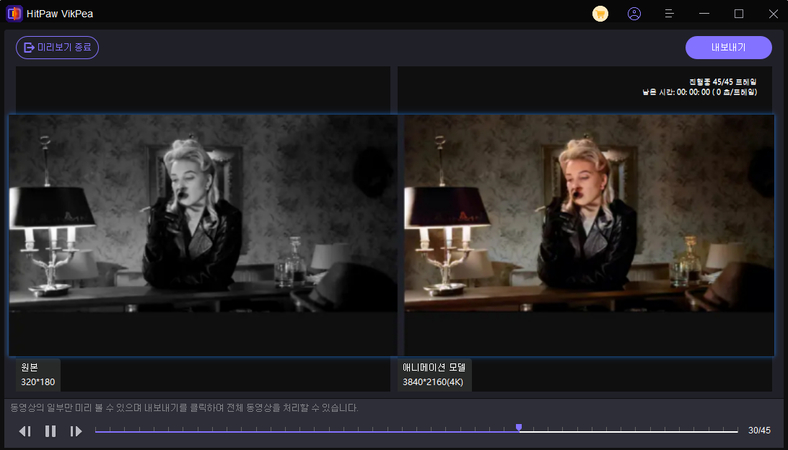Open the hamburger menu in title bar
The image size is (788, 450).
point(669,14)
